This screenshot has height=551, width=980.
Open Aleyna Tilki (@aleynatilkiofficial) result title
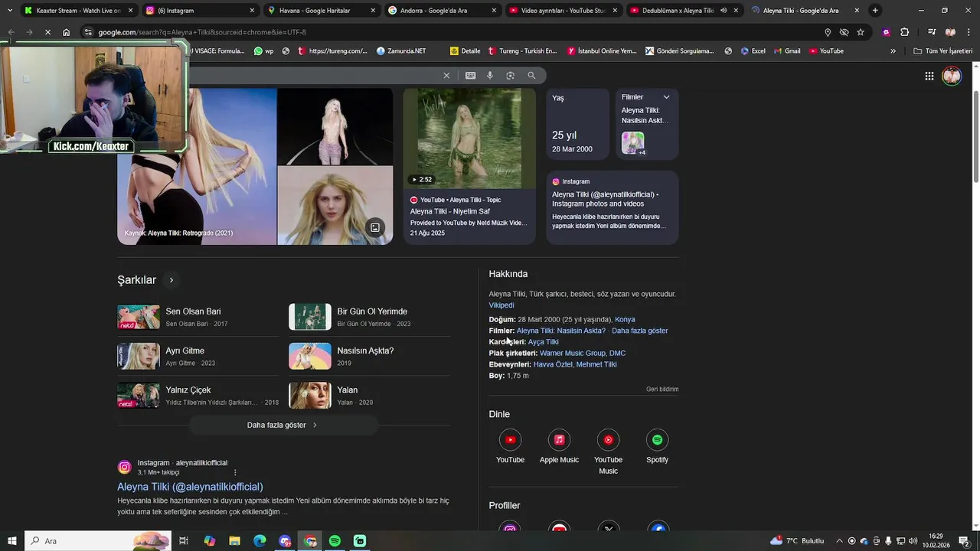point(190,487)
